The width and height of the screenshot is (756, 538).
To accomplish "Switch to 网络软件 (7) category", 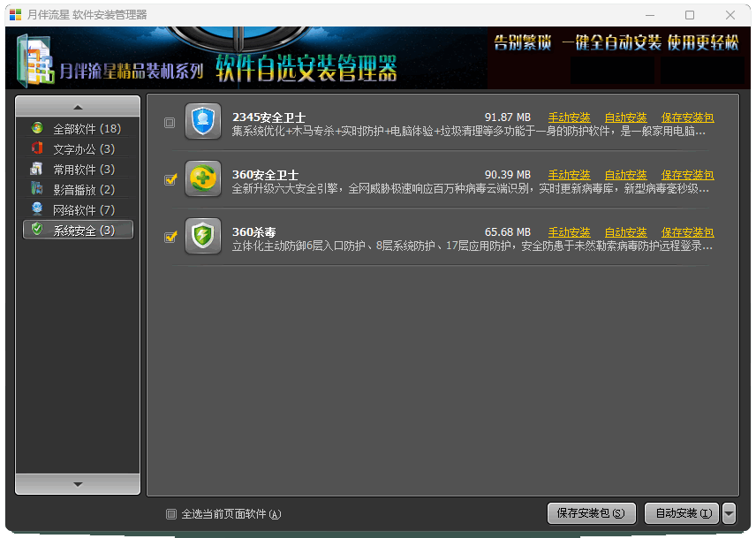I will [83, 209].
